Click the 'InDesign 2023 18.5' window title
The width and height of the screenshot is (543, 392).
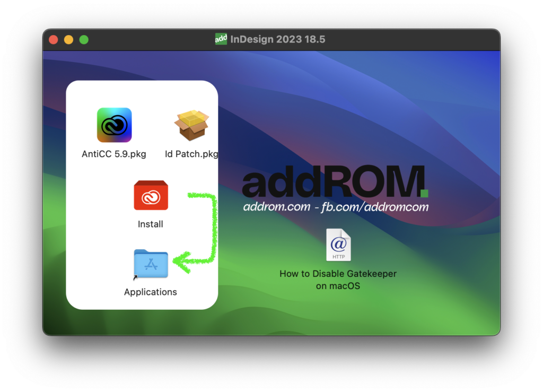(278, 39)
